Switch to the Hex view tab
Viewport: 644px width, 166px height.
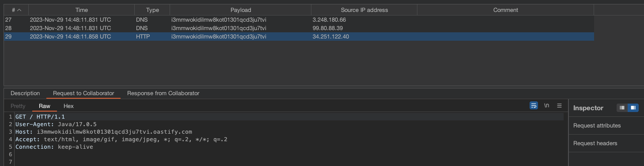point(68,106)
